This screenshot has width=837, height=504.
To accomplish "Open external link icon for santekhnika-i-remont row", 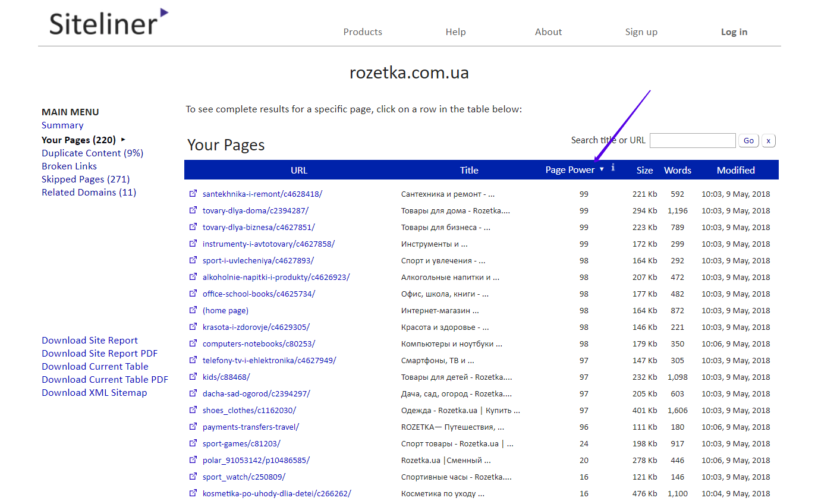I will click(x=193, y=194).
